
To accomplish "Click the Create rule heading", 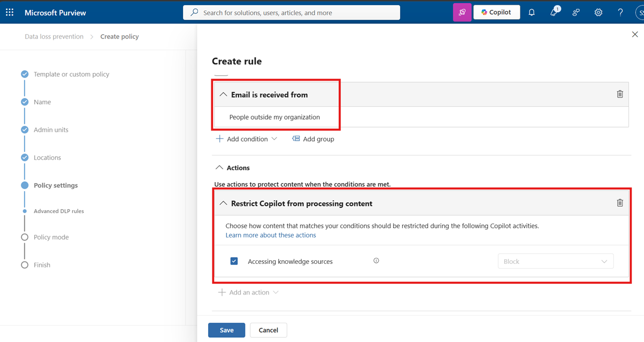I will click(x=237, y=61).
